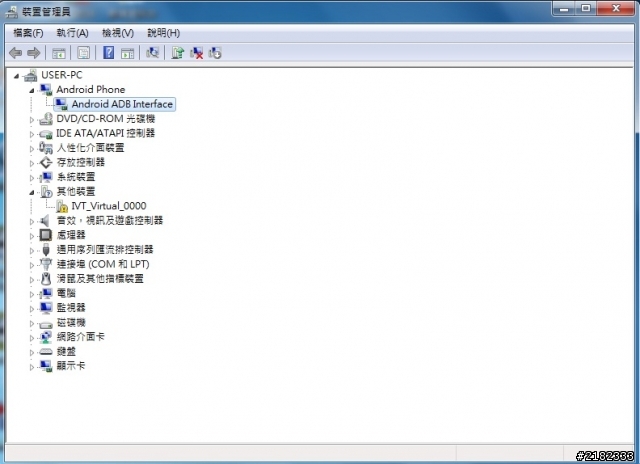Open the 檔案(F) menu
640x464 pixels.
tap(28, 33)
